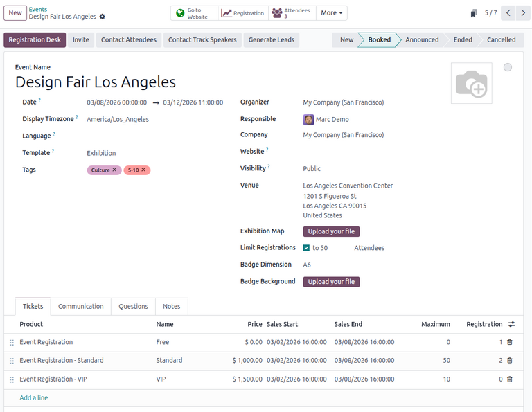The width and height of the screenshot is (532, 412).
Task: Open Go to Website globe button
Action: point(194,13)
